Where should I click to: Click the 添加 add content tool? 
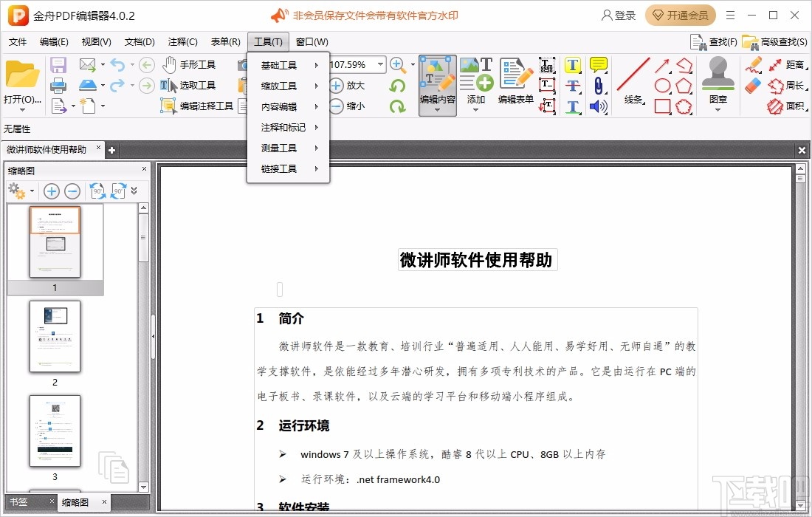(476, 81)
